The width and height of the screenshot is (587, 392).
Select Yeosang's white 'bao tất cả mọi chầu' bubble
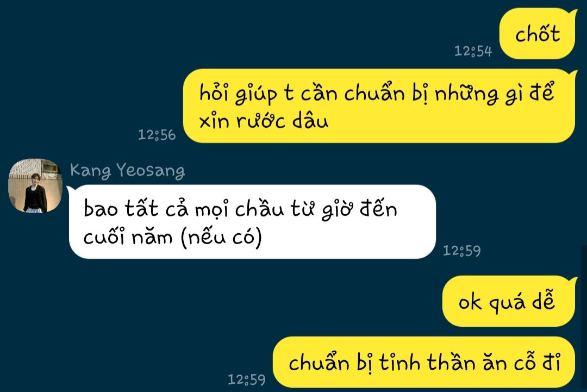click(x=252, y=222)
